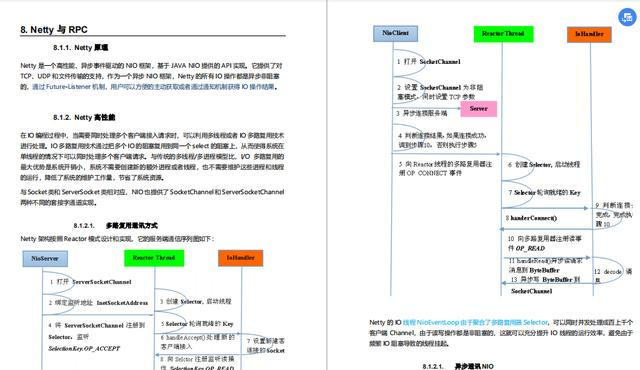The width and height of the screenshot is (640, 370).
Task: Click subsection heading "8.1.2.1. 异步通讯 NIO"
Action: pyautogui.click(x=458, y=366)
